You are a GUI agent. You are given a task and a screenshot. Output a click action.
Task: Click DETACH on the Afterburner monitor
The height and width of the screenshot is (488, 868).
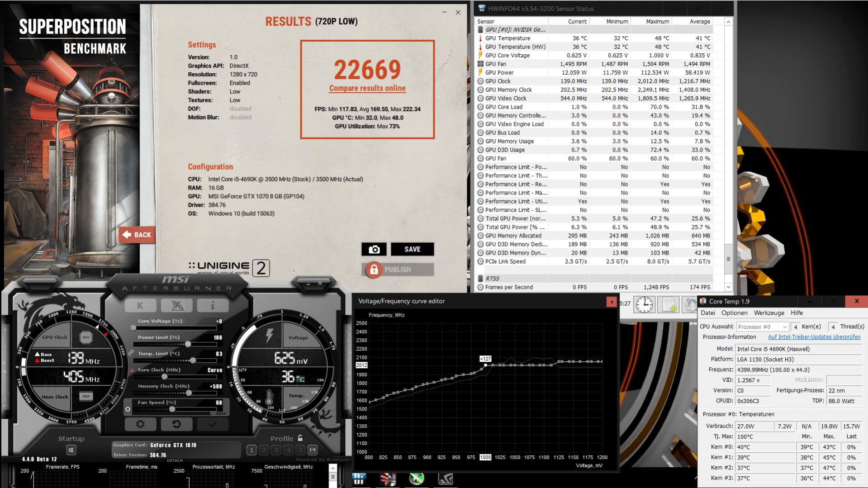pyautogui.click(x=175, y=460)
